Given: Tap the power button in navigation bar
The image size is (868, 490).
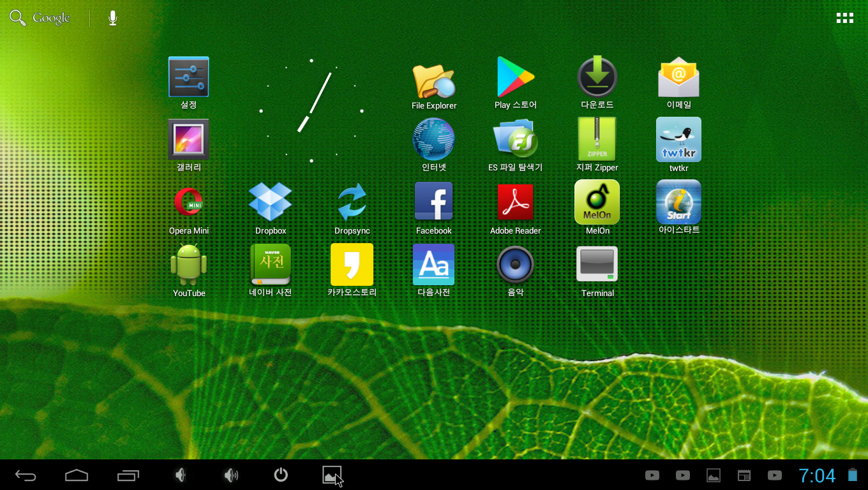Looking at the screenshot, I should click(x=281, y=475).
